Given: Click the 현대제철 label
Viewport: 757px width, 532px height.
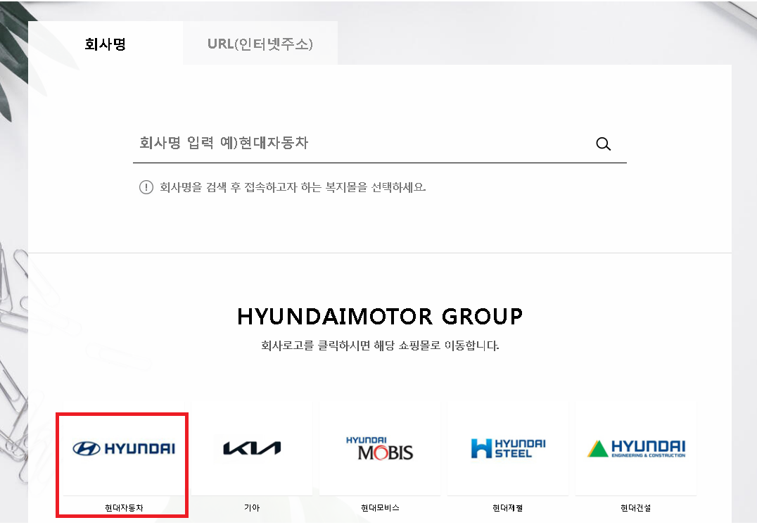Looking at the screenshot, I should (508, 508).
